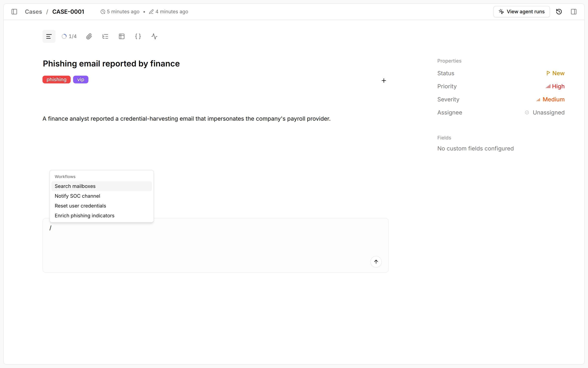
Task: Open the case history clock icon
Action: tap(559, 12)
